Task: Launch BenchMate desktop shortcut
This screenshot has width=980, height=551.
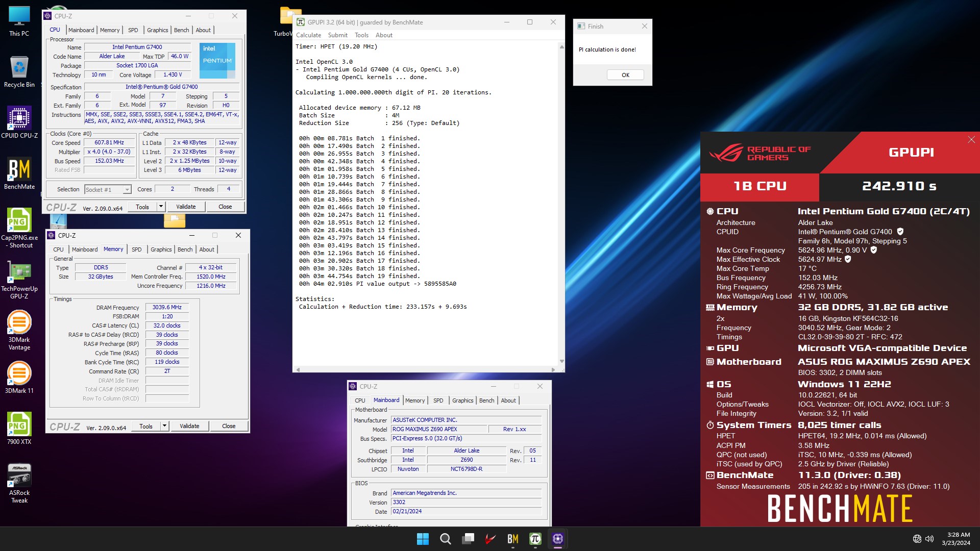Action: tap(19, 173)
